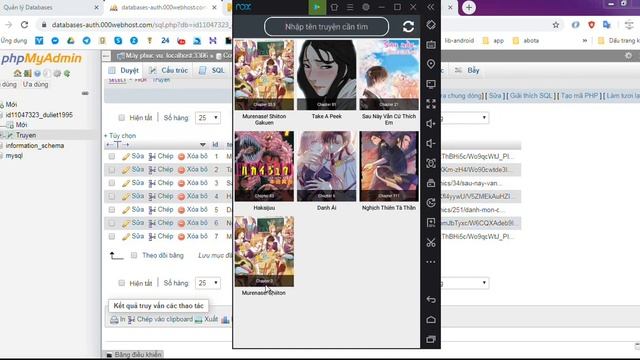Click Nox more options ellipsis
640x360 pixels.
tap(431, 262)
